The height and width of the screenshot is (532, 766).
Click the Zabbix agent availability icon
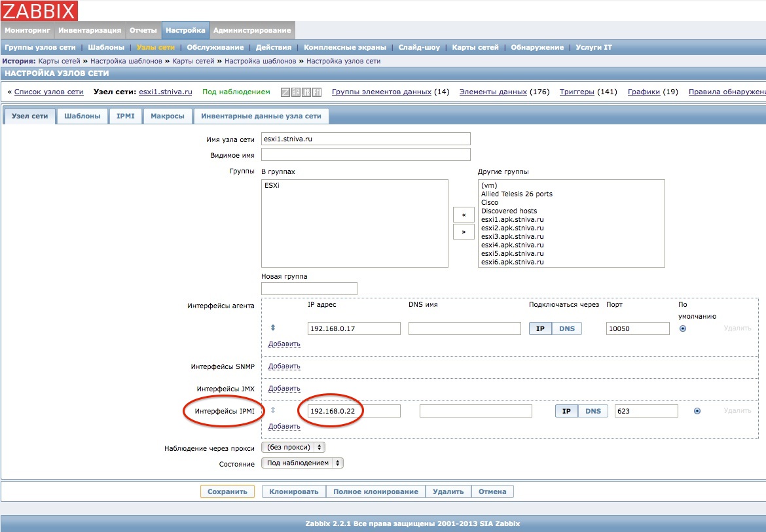click(x=285, y=92)
